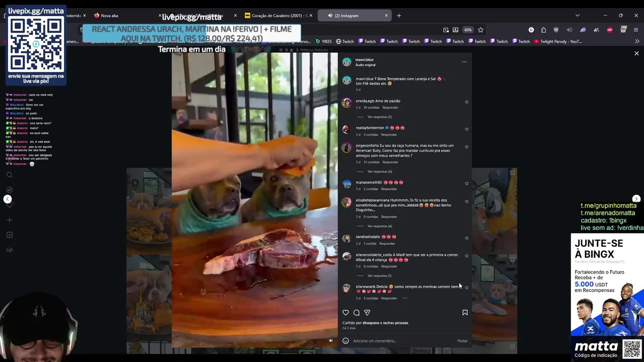Open Instagram explore compass in sidebar
Viewport: 644px width, 362px height.
9,190
